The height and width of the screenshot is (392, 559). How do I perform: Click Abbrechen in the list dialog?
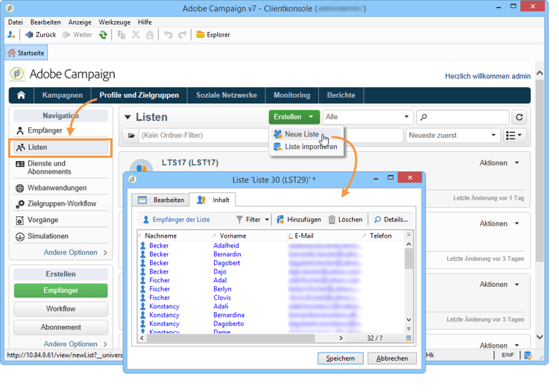392,358
